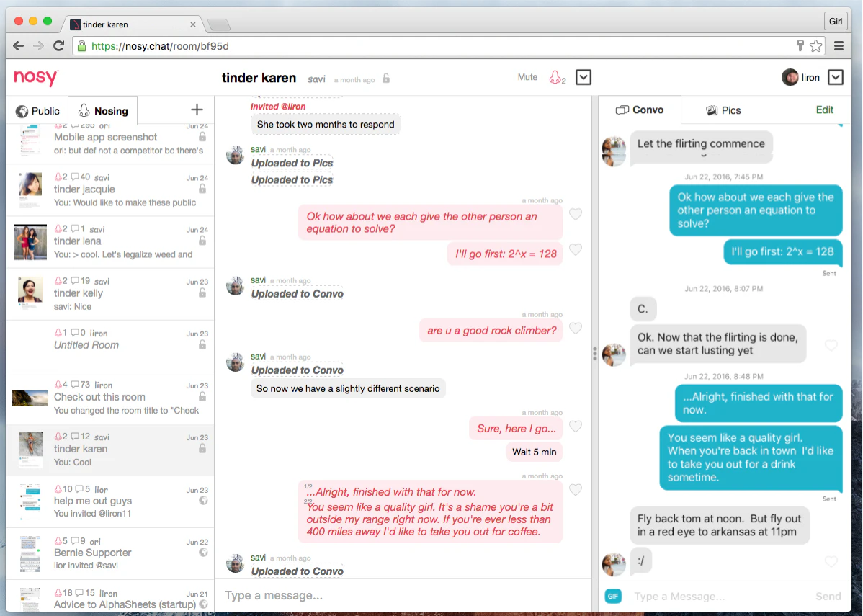
Task: Open the help me out guys room
Action: coord(110,501)
